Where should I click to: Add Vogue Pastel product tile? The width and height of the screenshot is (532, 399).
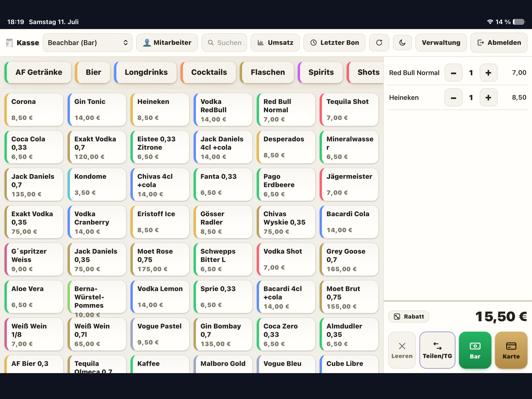tap(160, 334)
